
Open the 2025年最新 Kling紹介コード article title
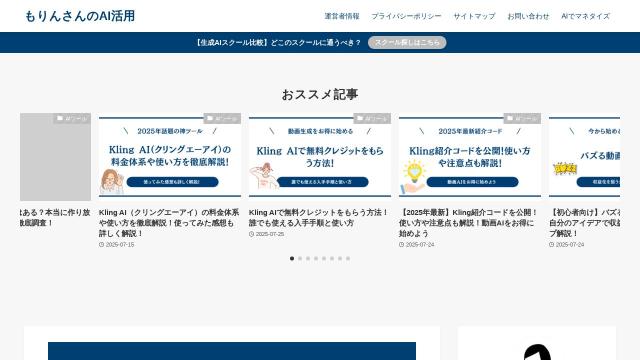468,223
